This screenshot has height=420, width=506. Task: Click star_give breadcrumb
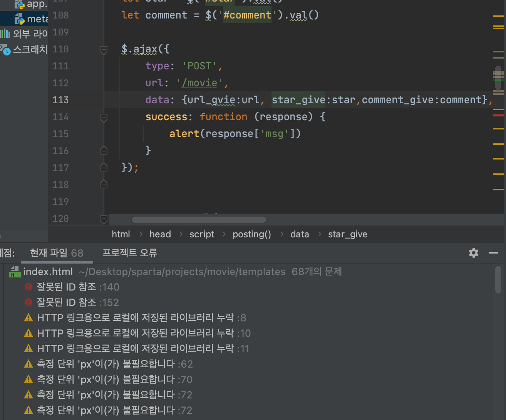[x=348, y=234]
